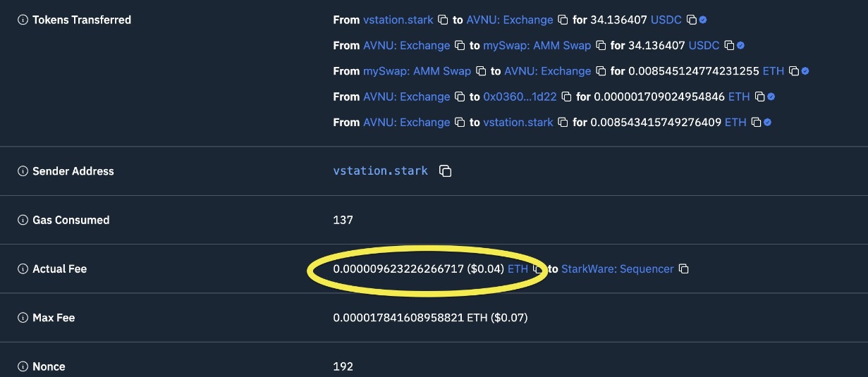The image size is (868, 377).
Task: Open the 0x0360...1d22 address link
Action: (x=520, y=97)
